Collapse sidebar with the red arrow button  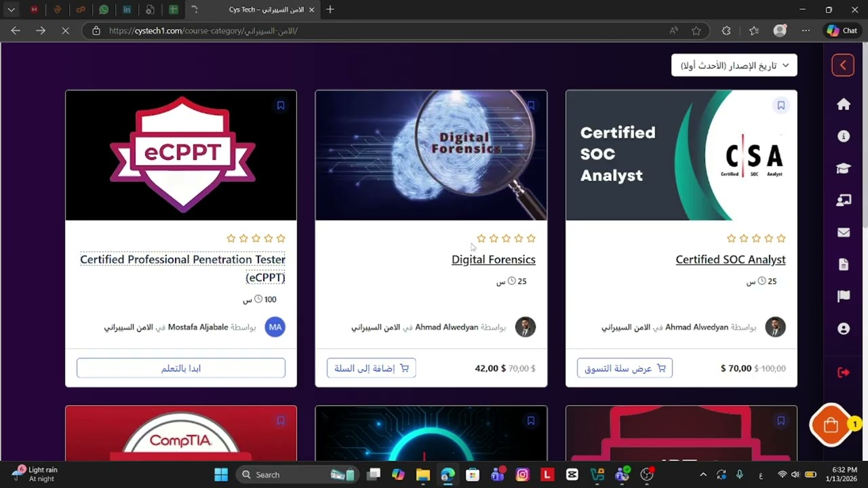coord(843,65)
